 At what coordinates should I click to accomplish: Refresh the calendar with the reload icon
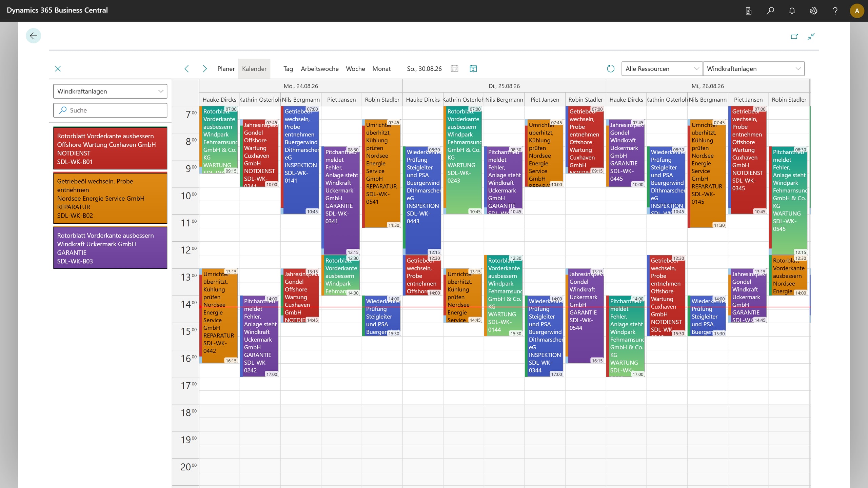click(x=610, y=69)
